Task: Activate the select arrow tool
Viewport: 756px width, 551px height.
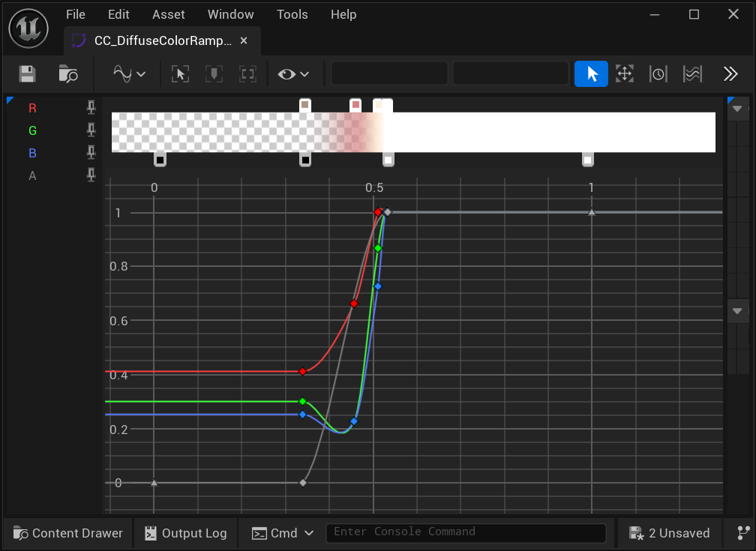Action: click(591, 73)
